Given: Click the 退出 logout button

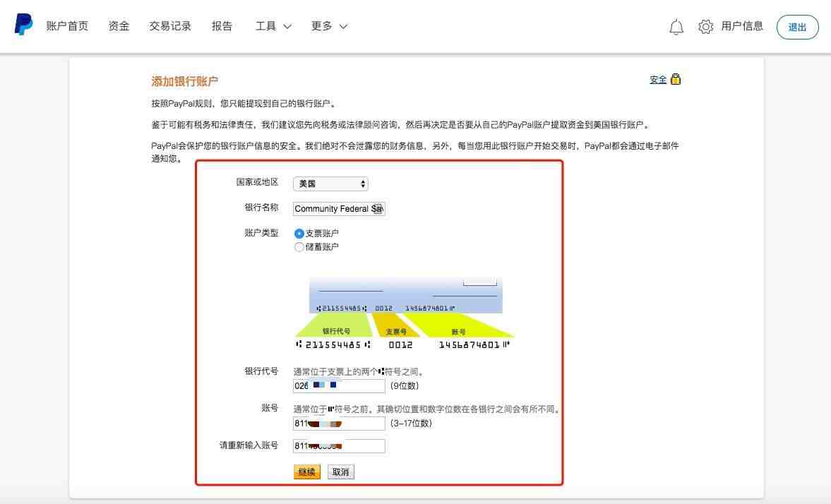Looking at the screenshot, I should pos(798,27).
